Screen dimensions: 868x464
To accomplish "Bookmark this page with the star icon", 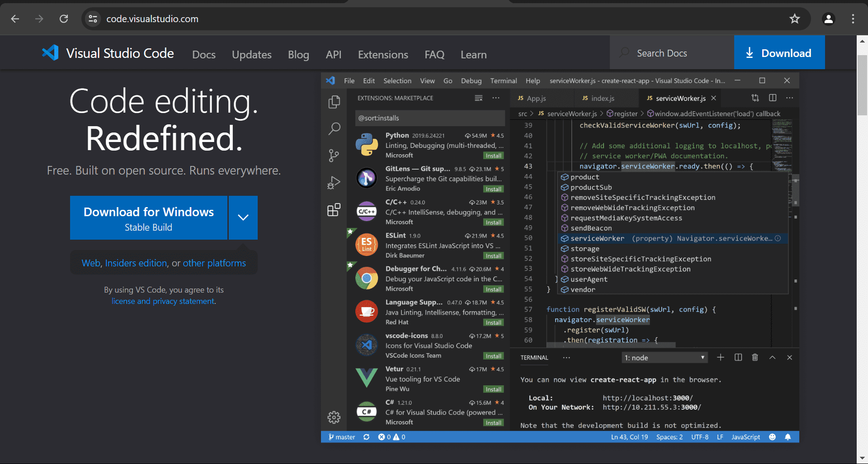I will (x=794, y=19).
